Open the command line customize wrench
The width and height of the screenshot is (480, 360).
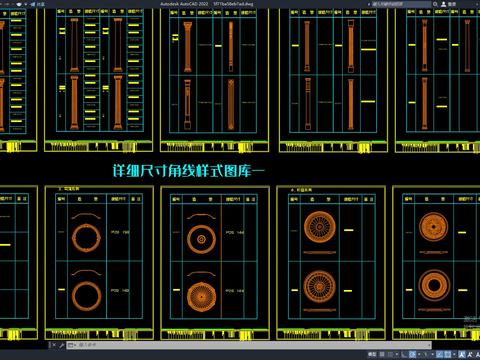tap(61, 345)
